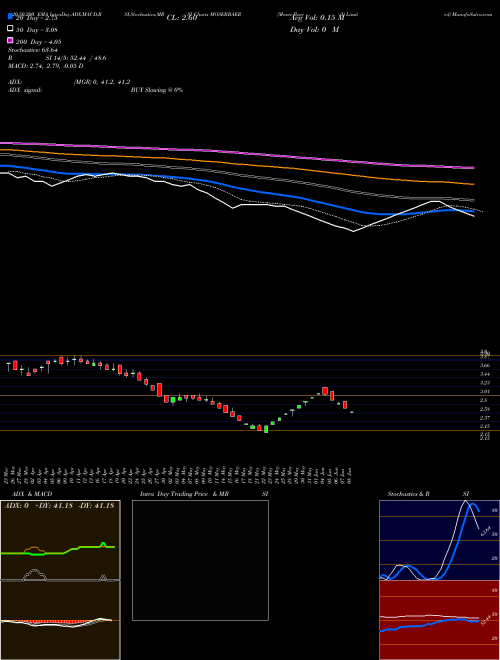Click the 'Stochastics & R' panel title

click(408, 494)
